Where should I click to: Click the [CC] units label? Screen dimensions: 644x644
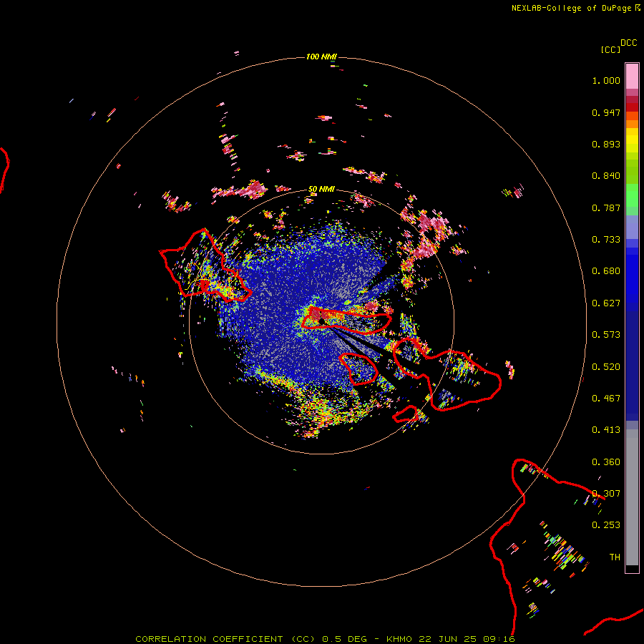tap(610, 49)
